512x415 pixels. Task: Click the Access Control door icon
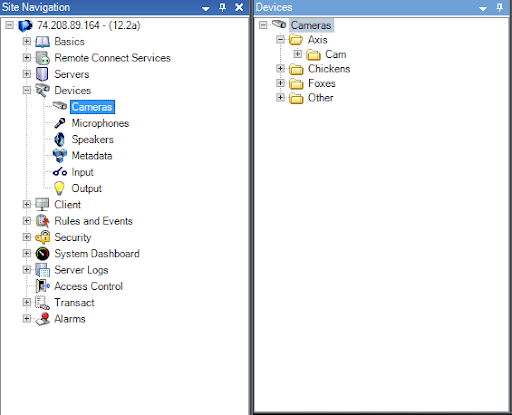[x=43, y=286]
